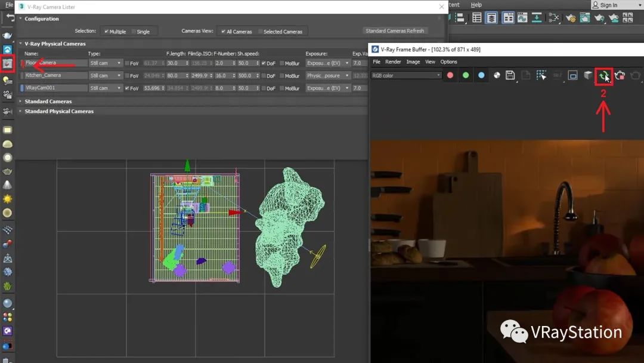Start interactive rendering in the frame buffer
This screenshot has height=363, width=644.
[x=604, y=76]
